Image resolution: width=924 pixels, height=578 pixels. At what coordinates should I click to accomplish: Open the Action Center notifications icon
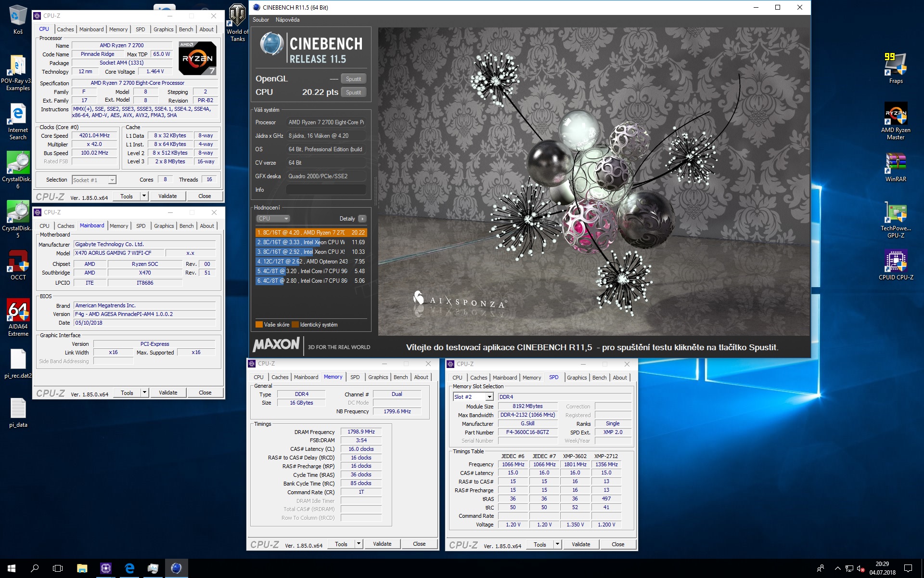click(x=908, y=568)
